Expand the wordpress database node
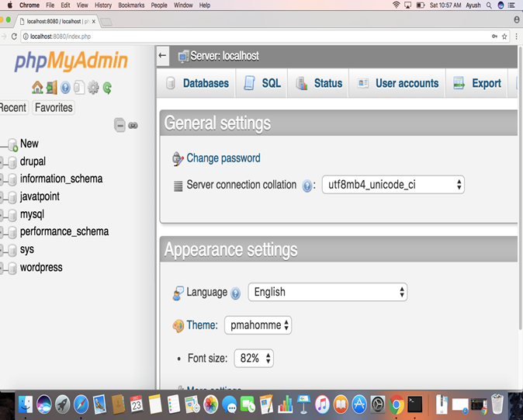The image size is (523, 420). 2,268
